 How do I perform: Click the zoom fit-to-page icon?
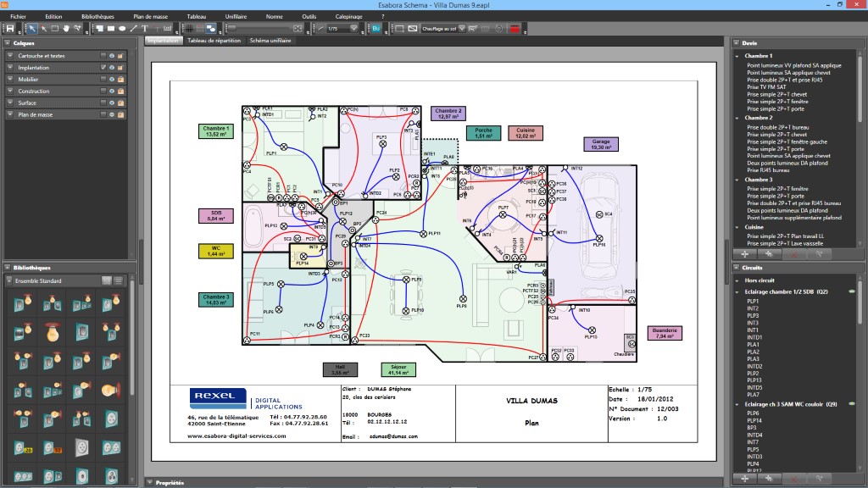coord(298,28)
